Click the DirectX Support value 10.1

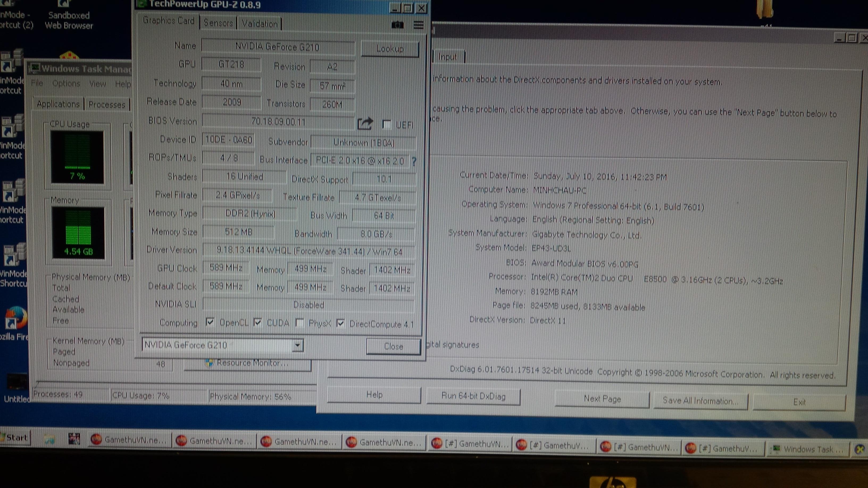tap(384, 179)
